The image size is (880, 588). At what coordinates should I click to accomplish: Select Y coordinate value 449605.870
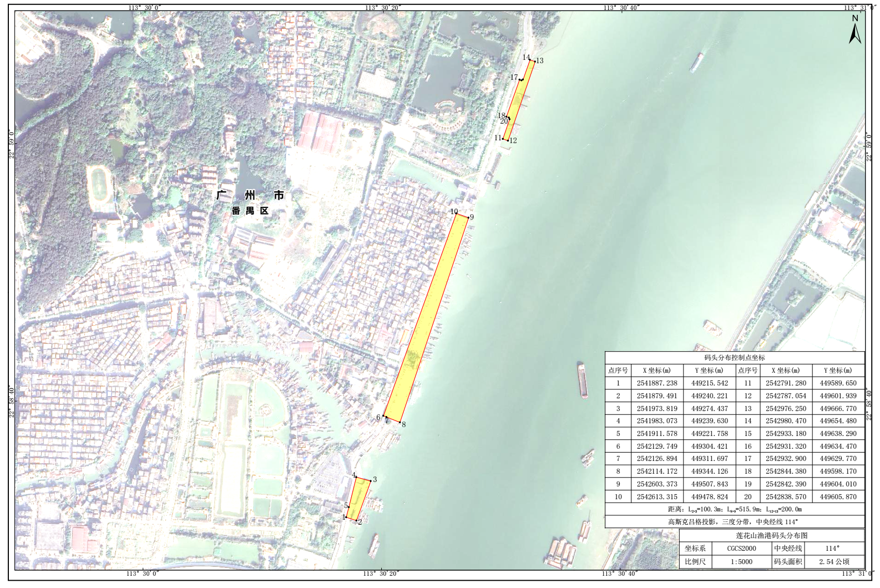coord(838,497)
